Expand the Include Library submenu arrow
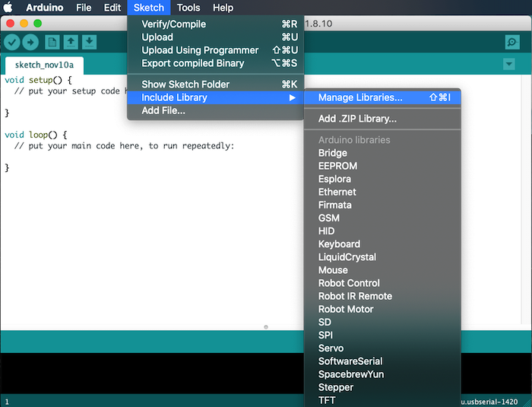 pos(292,98)
